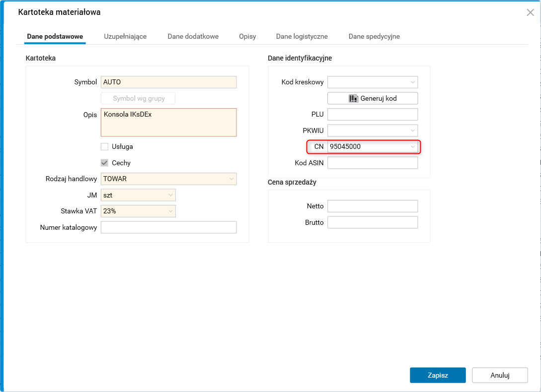The height and width of the screenshot is (392, 541).
Task: Close the Kartoteka materiałowa dialog
Action: tap(530, 12)
